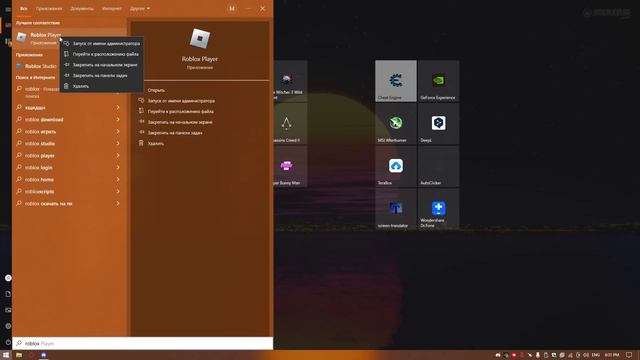
Task: Select the 'roblox download' web suggestion
Action: 44,120
